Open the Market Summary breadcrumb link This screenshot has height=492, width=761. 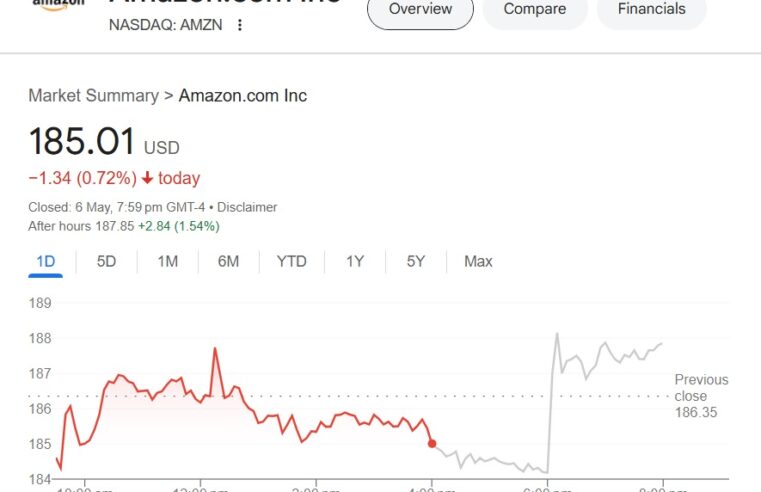click(93, 96)
